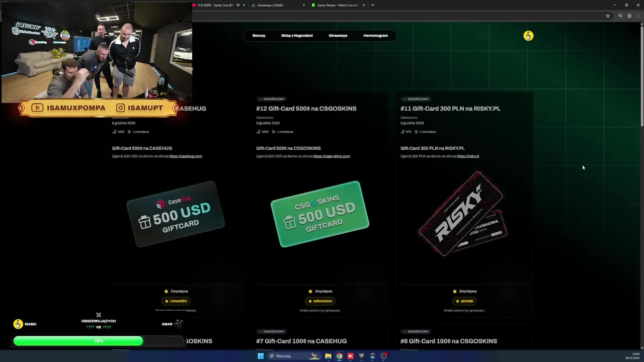Open the UA app icon on the taskbar

361,356
